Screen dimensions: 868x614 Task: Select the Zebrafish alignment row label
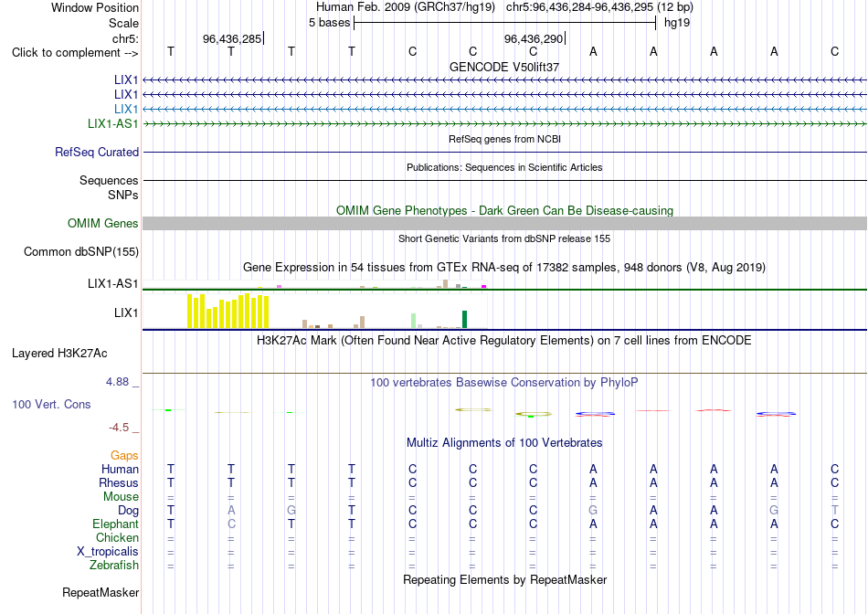(x=114, y=566)
